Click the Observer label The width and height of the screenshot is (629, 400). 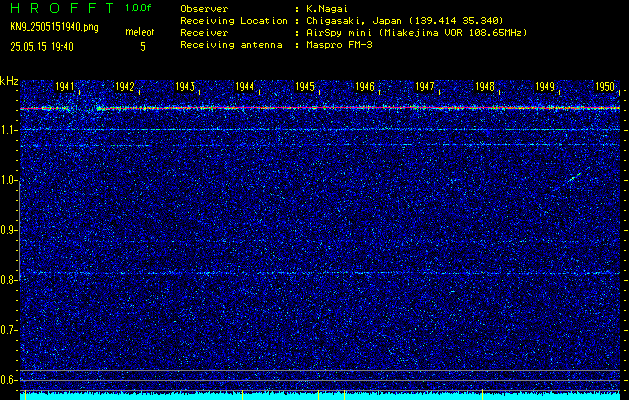tap(204, 9)
